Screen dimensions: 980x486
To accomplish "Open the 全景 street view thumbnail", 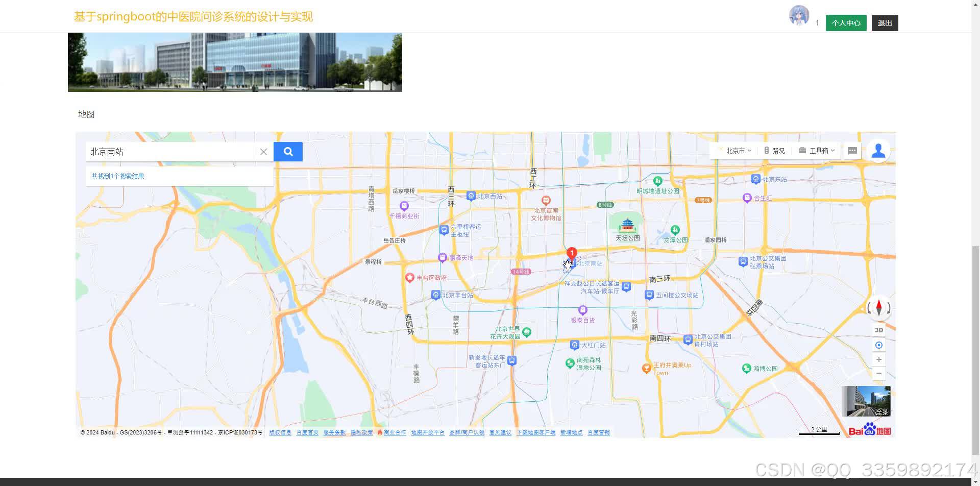I will click(866, 401).
